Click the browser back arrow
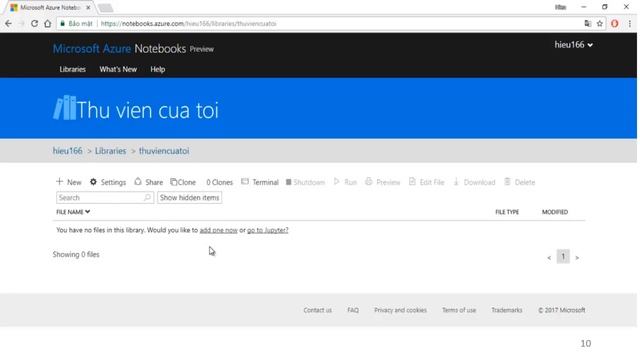Screen dimensions: 640x360 (x=8, y=24)
